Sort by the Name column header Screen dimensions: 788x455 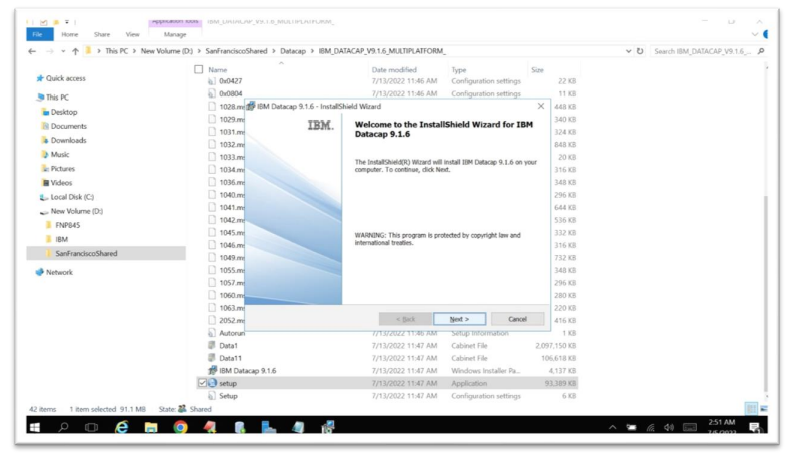tap(218, 70)
